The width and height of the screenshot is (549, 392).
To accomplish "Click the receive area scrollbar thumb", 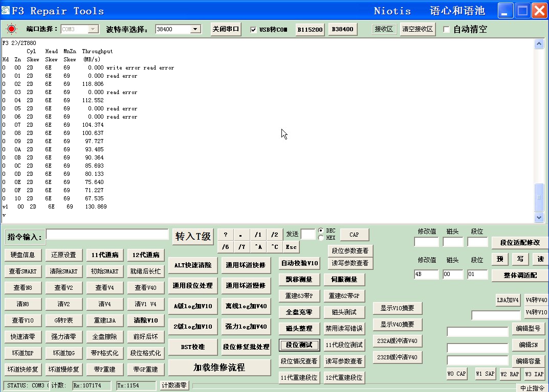I will click(539, 197).
